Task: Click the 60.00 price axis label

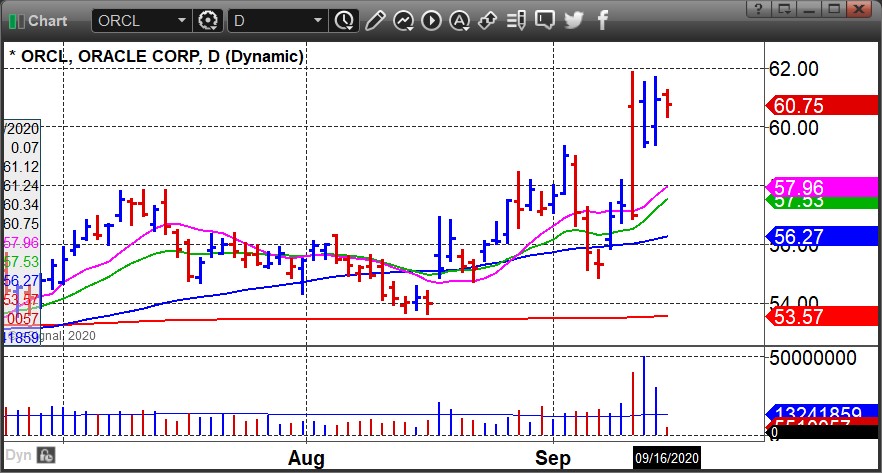Action: click(x=794, y=128)
